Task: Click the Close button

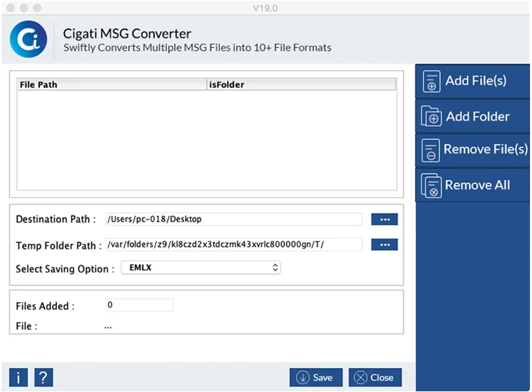Action: [x=375, y=377]
